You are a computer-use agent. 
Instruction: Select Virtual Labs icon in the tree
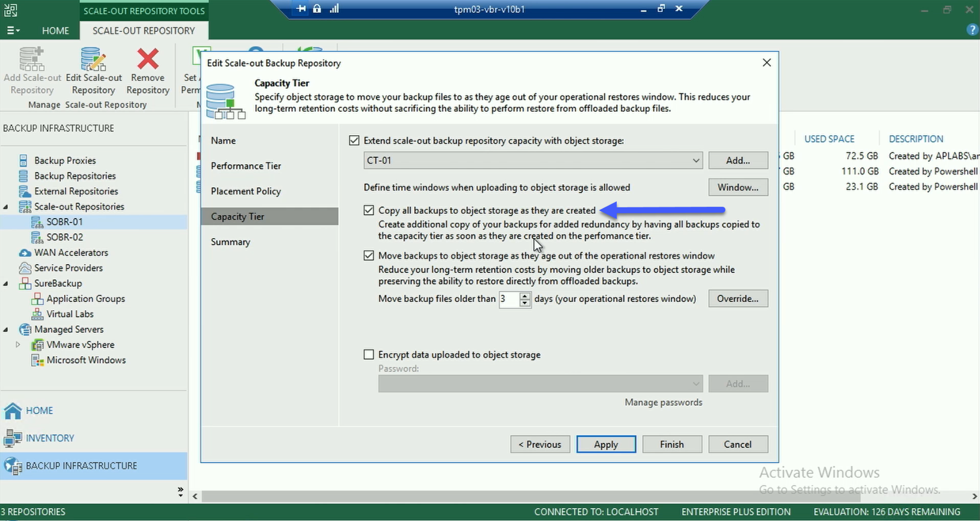(x=37, y=314)
